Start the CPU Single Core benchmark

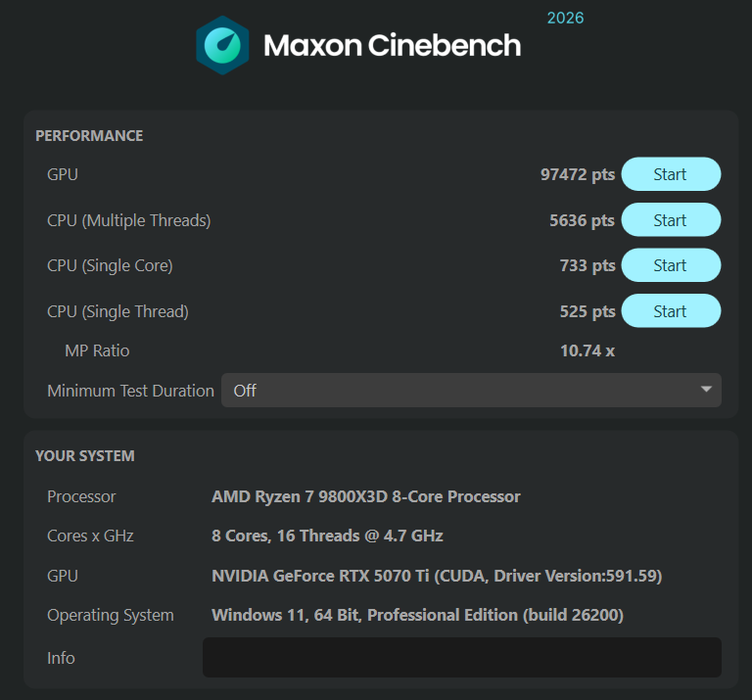click(x=671, y=265)
